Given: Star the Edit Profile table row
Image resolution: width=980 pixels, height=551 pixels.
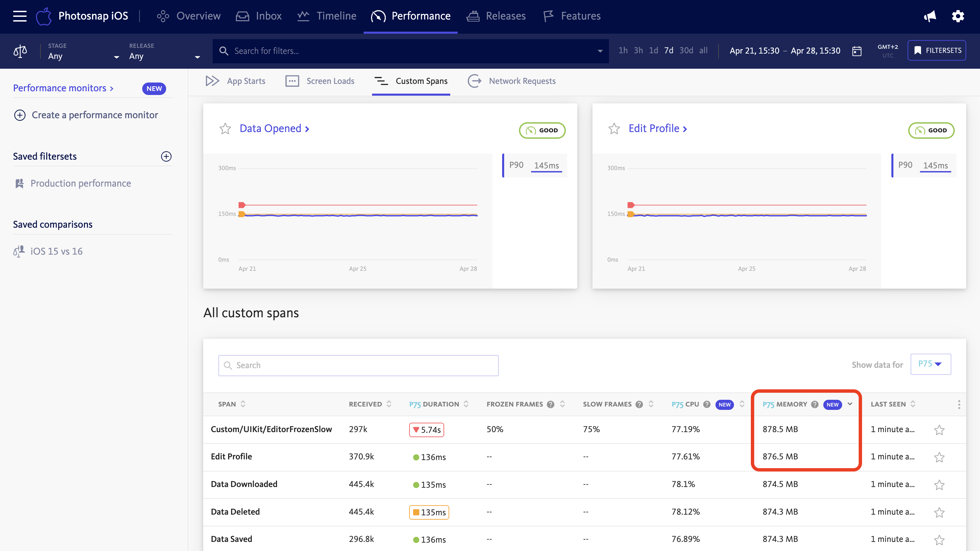Looking at the screenshot, I should 939,457.
